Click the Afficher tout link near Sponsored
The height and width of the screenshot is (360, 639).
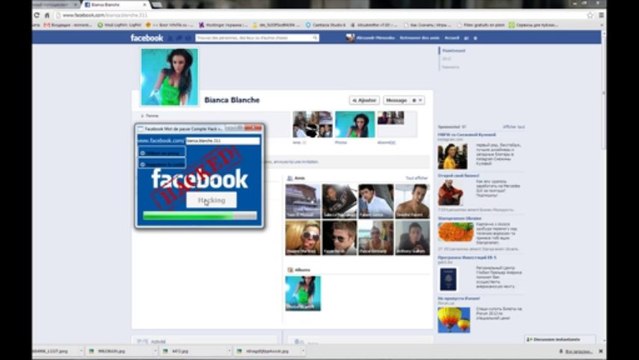[513, 127]
